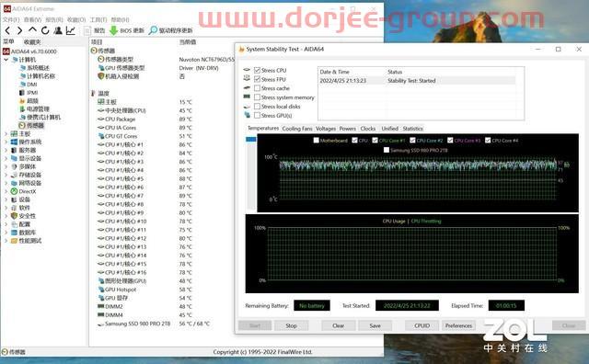The height and width of the screenshot is (364, 589).
Task: Click the 安全性 shield icon in tree
Action: 15,216
